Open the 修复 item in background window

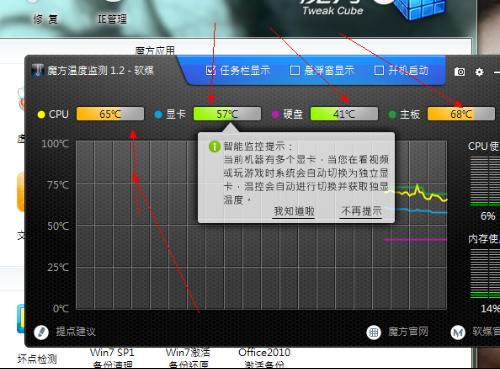coord(45,19)
